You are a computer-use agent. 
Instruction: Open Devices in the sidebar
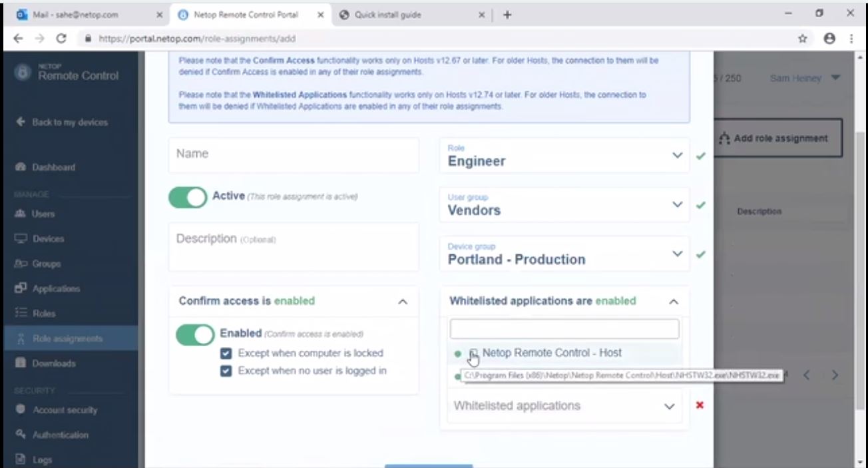[49, 238]
